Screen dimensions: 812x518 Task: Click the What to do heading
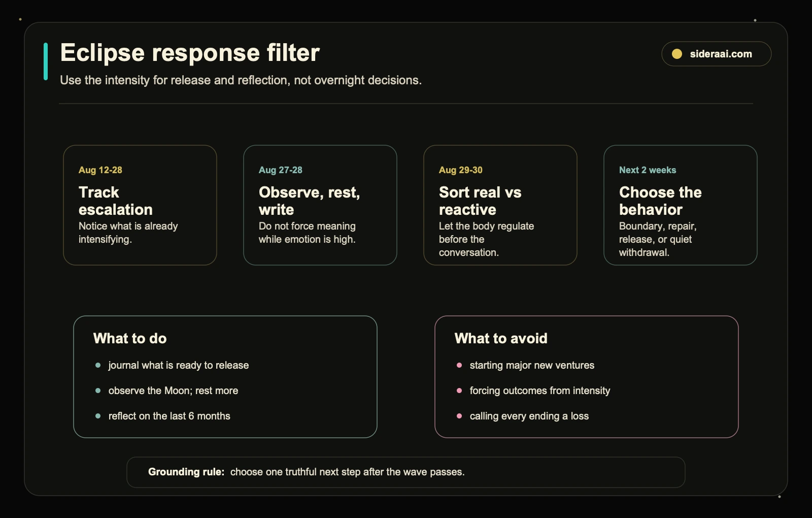point(130,338)
